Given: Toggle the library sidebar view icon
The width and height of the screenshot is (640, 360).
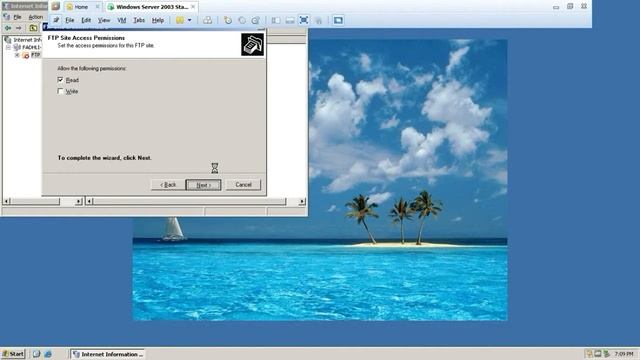Looking at the screenshot, I should tap(276, 20).
